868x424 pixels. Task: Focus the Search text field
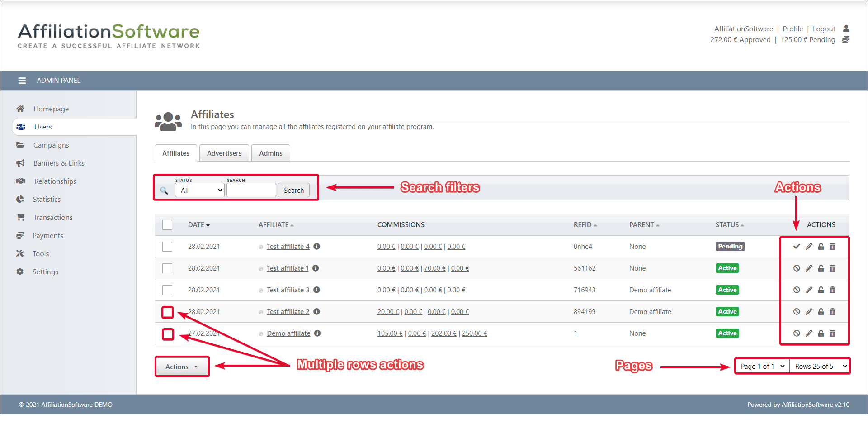click(251, 191)
